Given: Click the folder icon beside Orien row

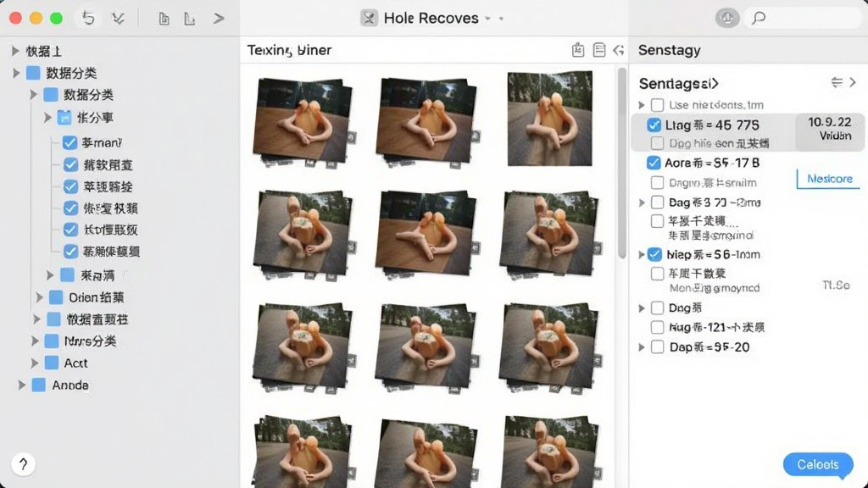Looking at the screenshot, I should pyautogui.click(x=56, y=297).
